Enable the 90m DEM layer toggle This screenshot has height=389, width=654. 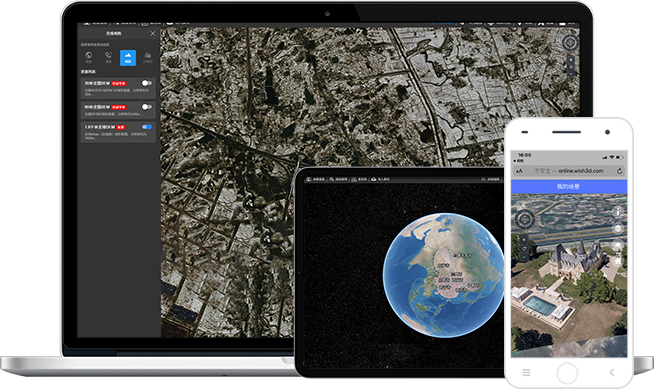pos(146,107)
